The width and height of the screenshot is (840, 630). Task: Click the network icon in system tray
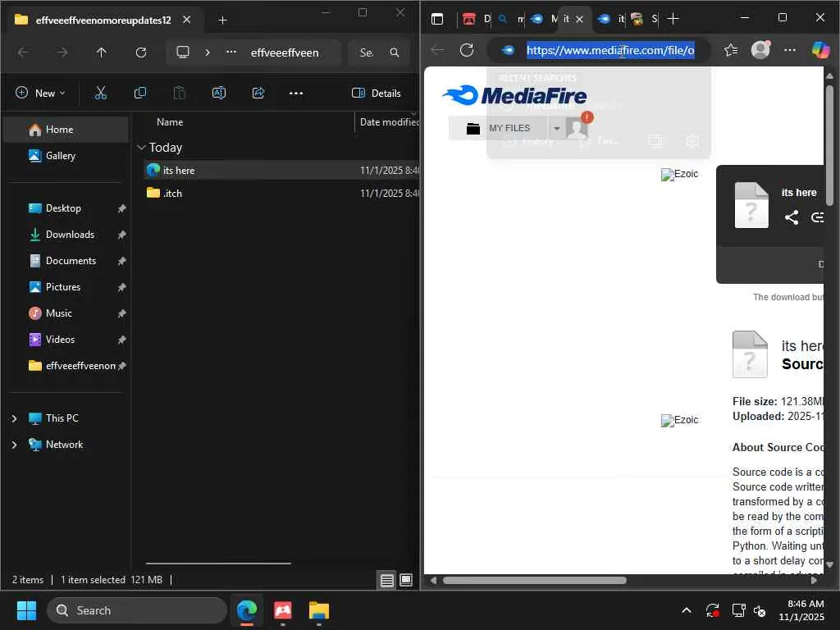tap(738, 610)
